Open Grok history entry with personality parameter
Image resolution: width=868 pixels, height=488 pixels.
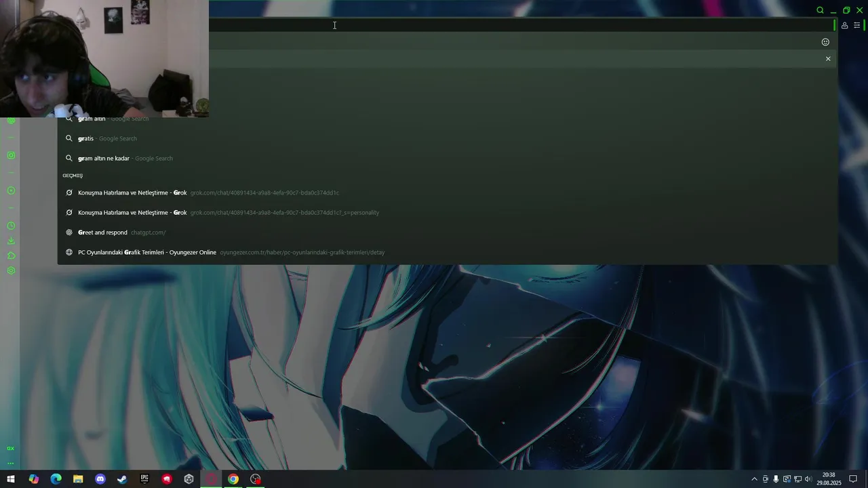(x=448, y=212)
